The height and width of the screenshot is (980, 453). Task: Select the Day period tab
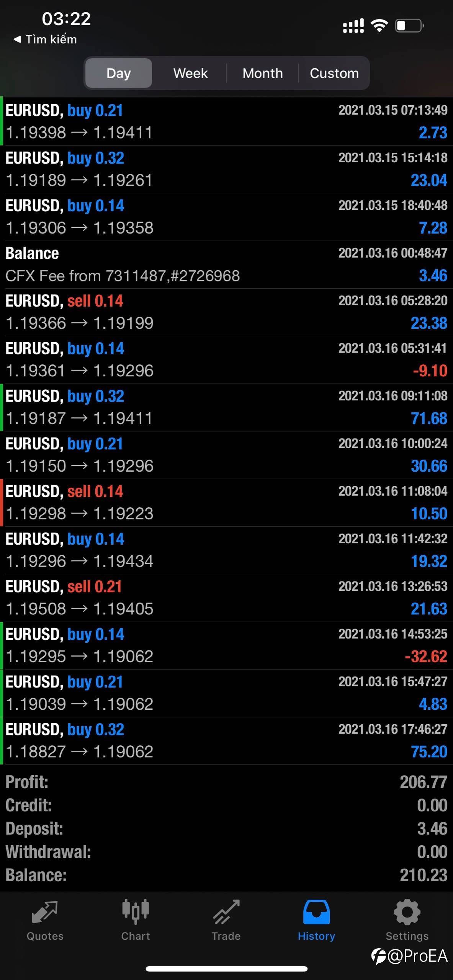(x=119, y=73)
